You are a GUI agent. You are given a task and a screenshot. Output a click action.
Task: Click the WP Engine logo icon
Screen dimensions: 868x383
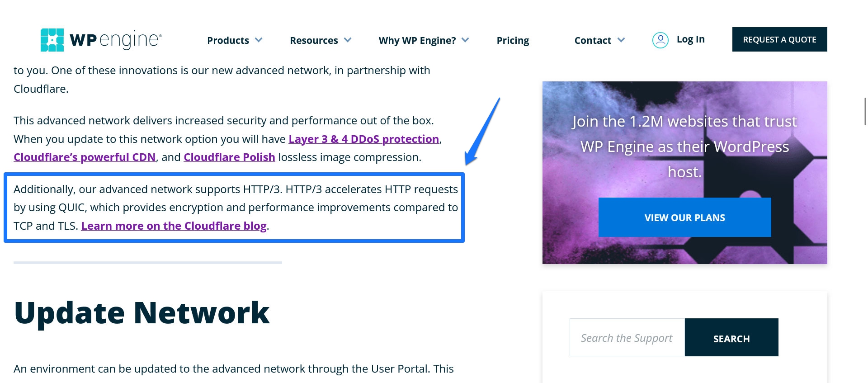coord(52,40)
